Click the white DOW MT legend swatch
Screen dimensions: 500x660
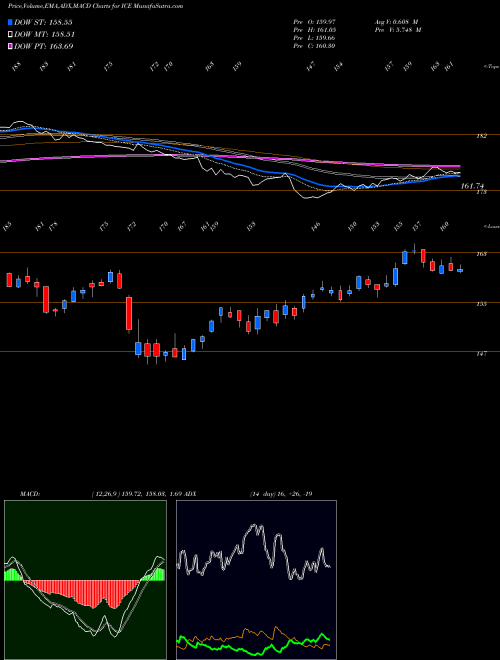(10, 35)
